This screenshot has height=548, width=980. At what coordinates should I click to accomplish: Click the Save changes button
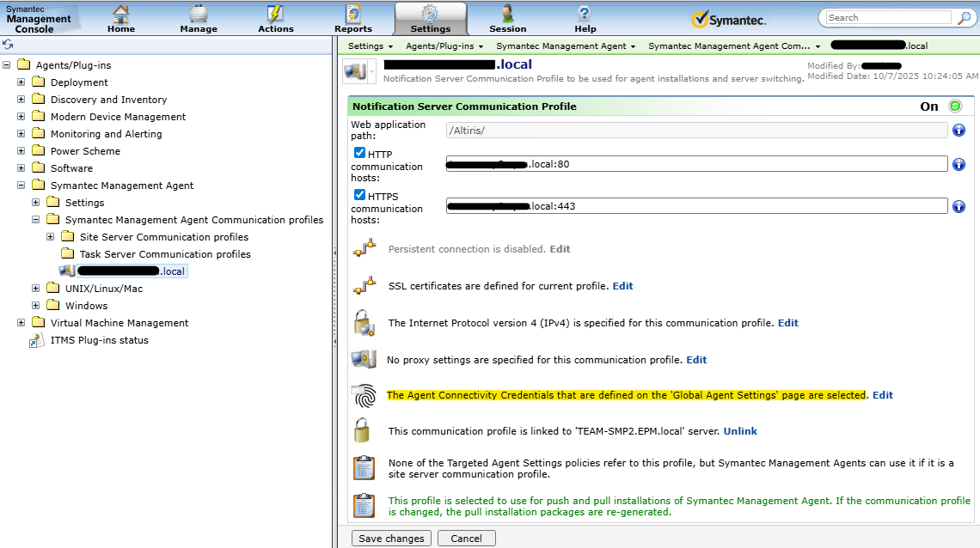[391, 539]
